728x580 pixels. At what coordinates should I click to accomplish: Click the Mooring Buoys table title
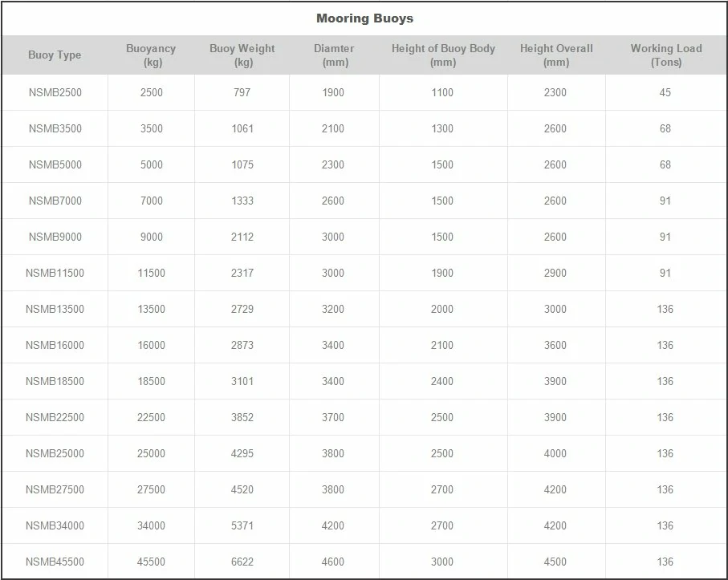(364, 18)
